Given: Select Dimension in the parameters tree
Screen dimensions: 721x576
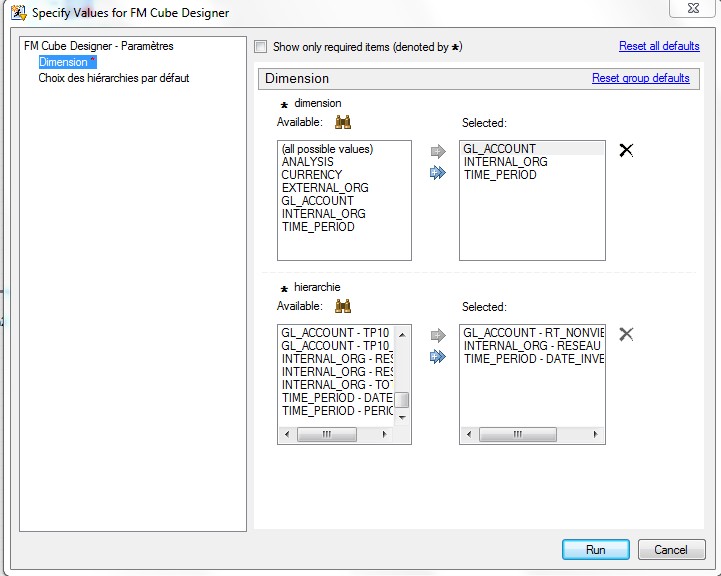Looking at the screenshot, I should pos(63,62).
